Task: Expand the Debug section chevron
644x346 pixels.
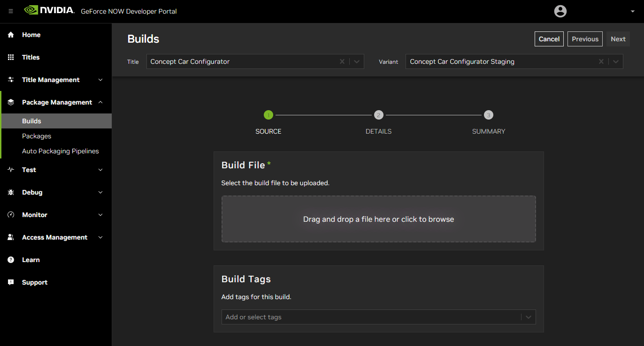Action: click(100, 192)
